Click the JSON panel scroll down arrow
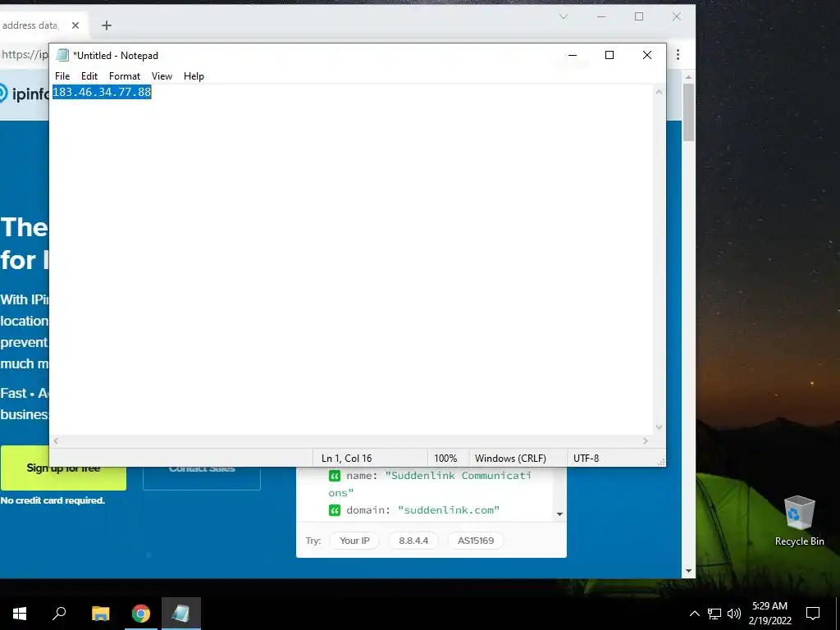 click(559, 514)
